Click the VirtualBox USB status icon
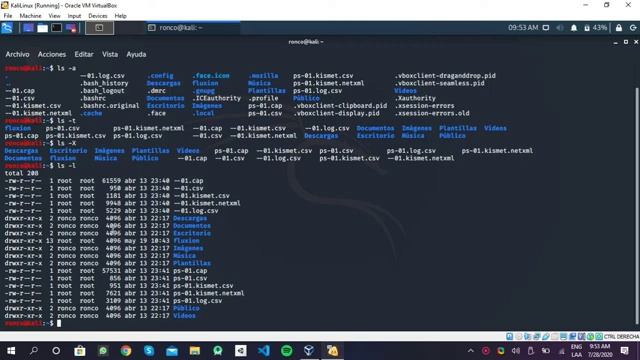The height and width of the screenshot is (360, 640). pos(545,336)
